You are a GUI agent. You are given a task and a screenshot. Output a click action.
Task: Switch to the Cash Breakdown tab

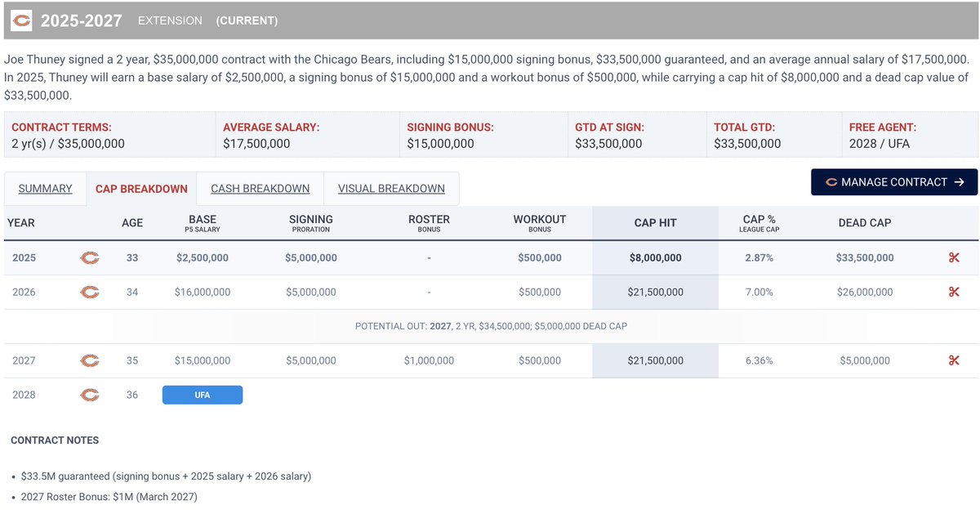pos(261,189)
